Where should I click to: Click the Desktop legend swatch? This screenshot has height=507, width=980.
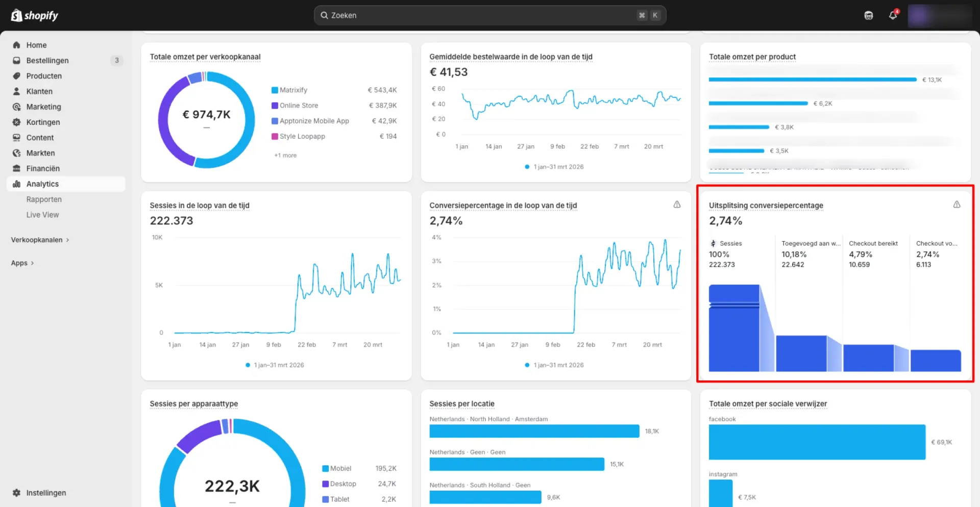[325, 484]
